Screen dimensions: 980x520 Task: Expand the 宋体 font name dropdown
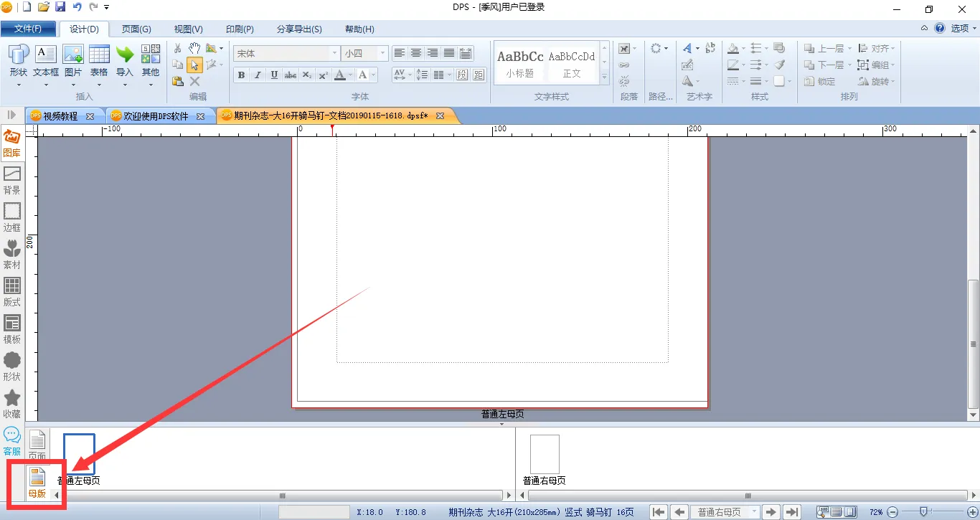tap(334, 54)
